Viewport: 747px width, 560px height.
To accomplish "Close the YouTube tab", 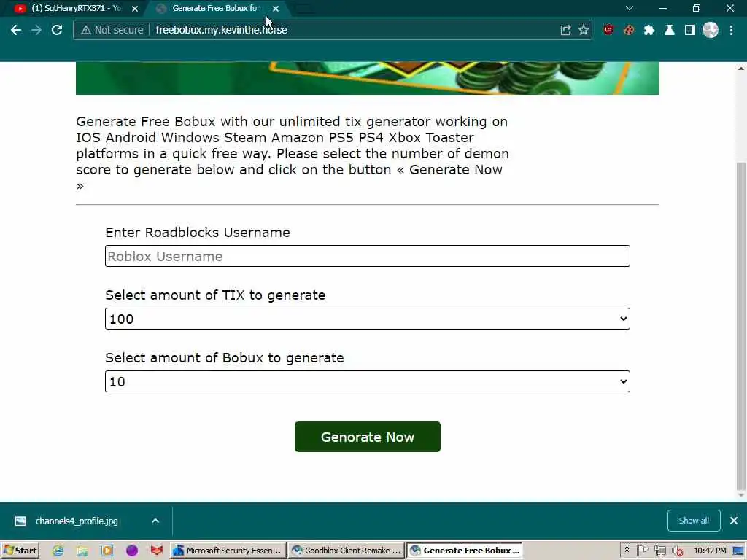I will pyautogui.click(x=135, y=9).
